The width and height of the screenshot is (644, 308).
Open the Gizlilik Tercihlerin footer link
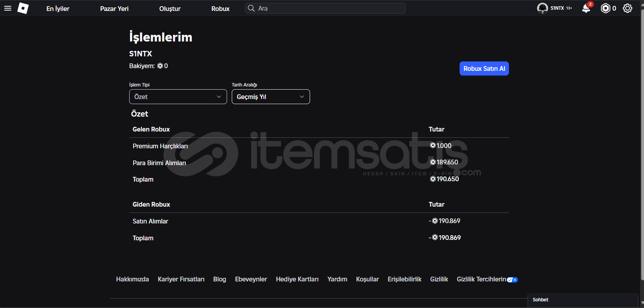[x=481, y=279]
